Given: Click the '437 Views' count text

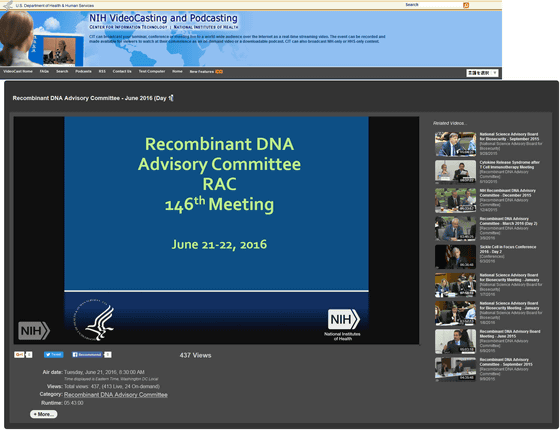Looking at the screenshot, I should (195, 355).
